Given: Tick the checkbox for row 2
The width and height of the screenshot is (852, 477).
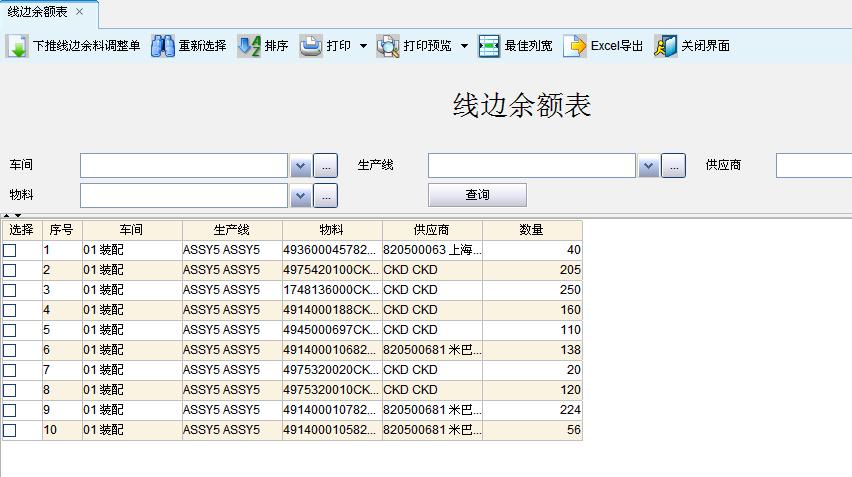Looking at the screenshot, I should pos(10,271).
